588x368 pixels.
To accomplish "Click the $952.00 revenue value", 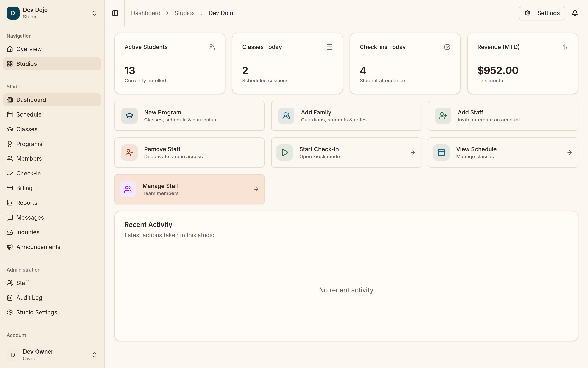I will coord(498,71).
